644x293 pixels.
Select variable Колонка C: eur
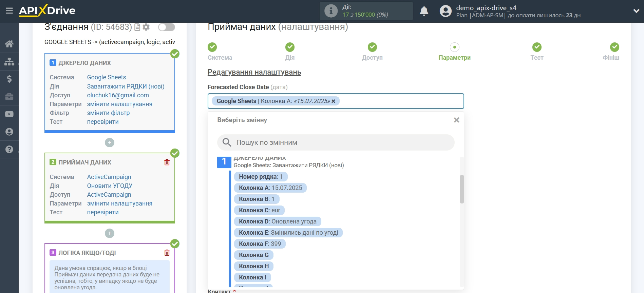click(259, 210)
